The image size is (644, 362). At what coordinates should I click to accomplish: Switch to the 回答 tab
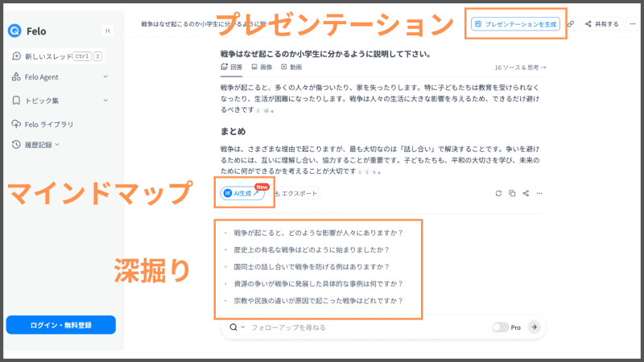click(x=232, y=67)
